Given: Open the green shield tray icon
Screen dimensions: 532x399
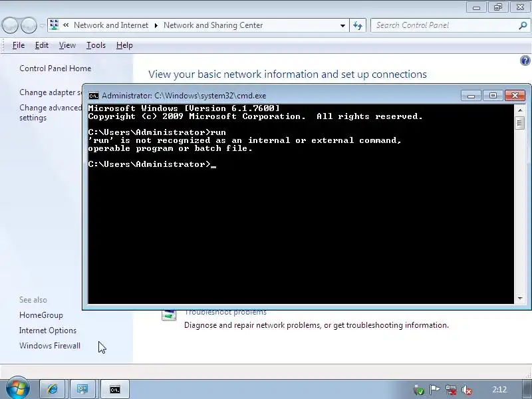Looking at the screenshot, I should (419, 390).
